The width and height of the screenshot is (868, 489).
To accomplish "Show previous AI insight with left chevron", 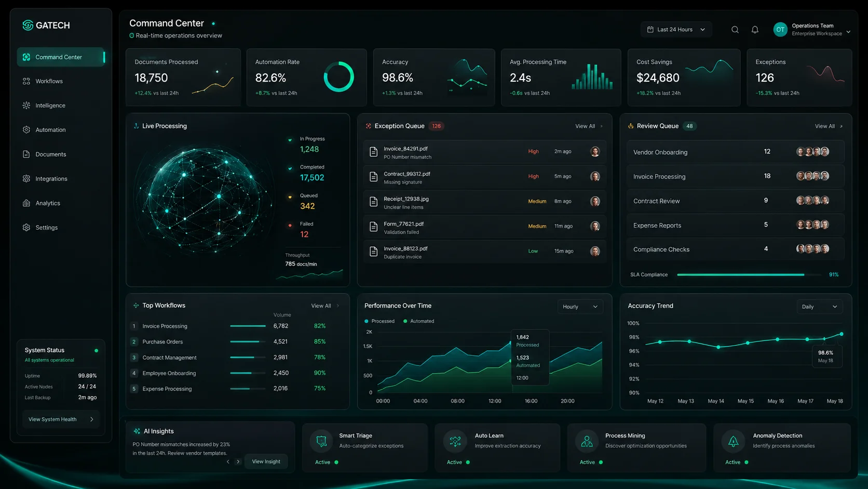I will point(228,461).
